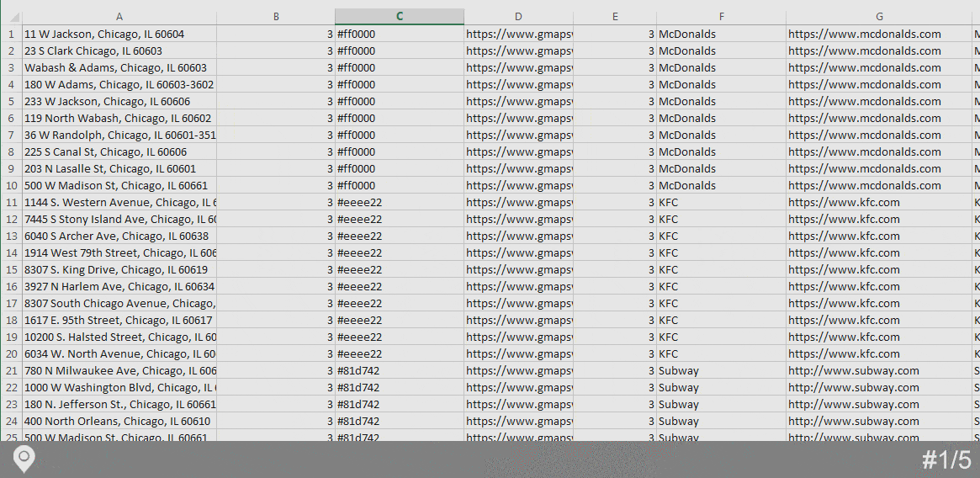Click cell '6034 W. North Avenue'

tap(119, 354)
